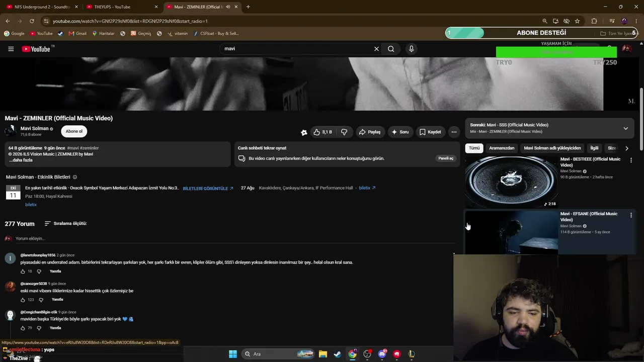Share the video via Paylaş
The image size is (644, 362).
click(369, 132)
